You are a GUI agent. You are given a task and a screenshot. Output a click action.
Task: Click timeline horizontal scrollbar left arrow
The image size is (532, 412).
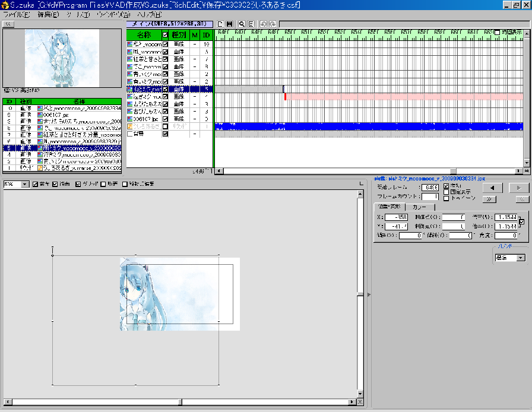[x=219, y=171]
